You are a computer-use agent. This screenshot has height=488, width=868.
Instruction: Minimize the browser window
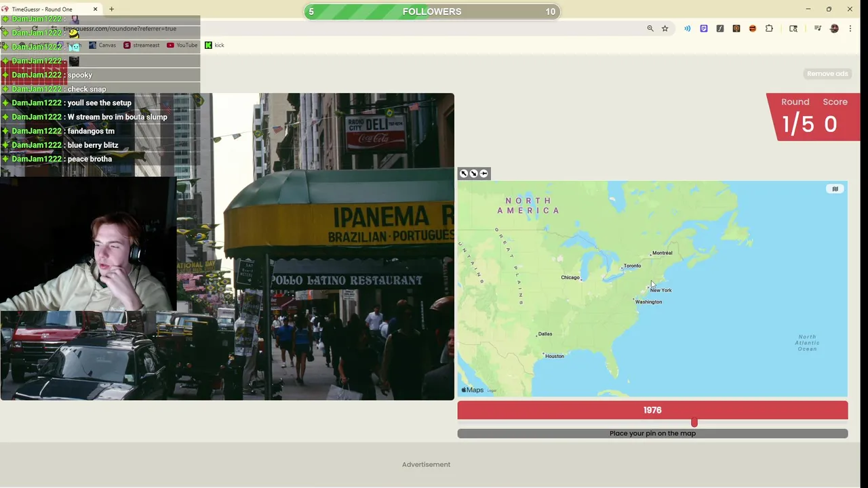(808, 9)
